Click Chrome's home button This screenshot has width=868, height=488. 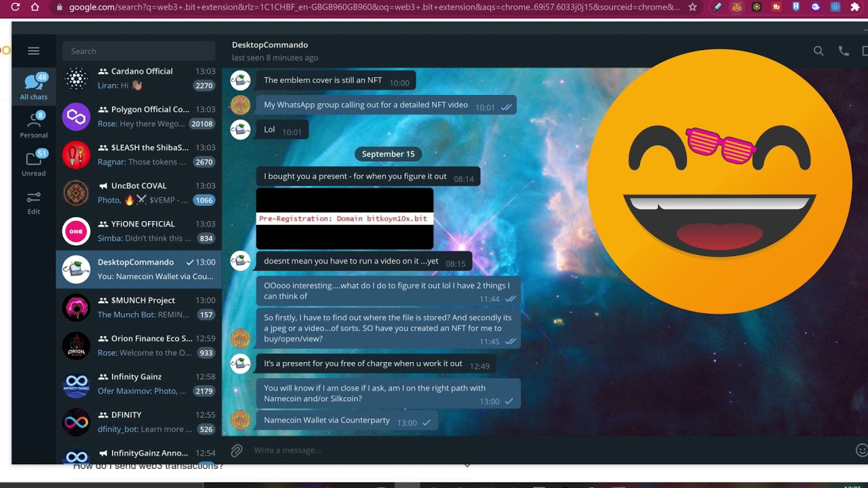(35, 7)
